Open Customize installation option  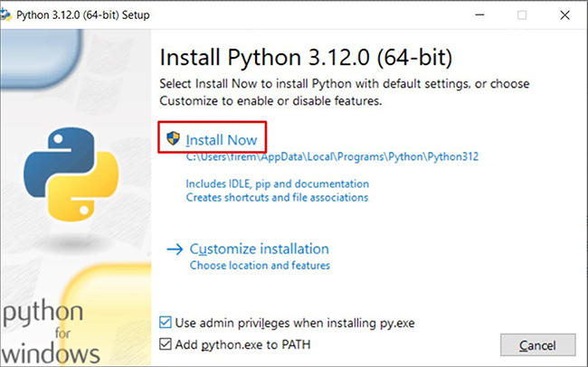point(259,249)
